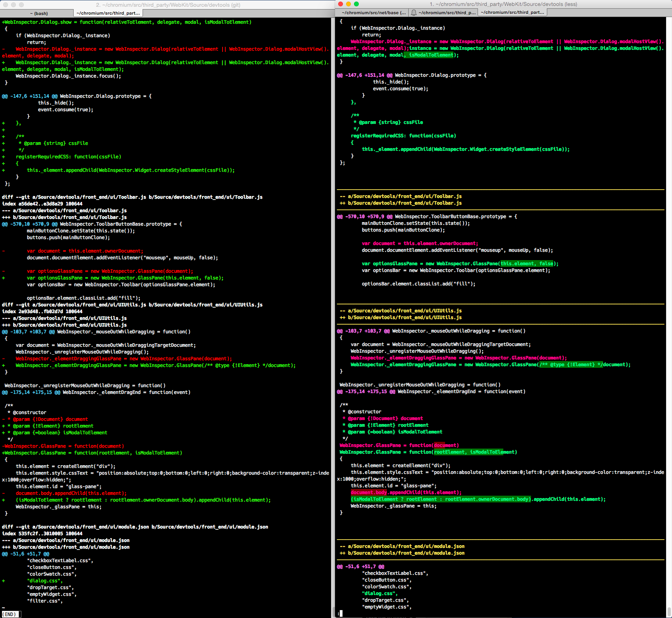This screenshot has height=618, width=672.
Task: Click the colon prompt at the bottom of less
Action: (x=340, y=613)
